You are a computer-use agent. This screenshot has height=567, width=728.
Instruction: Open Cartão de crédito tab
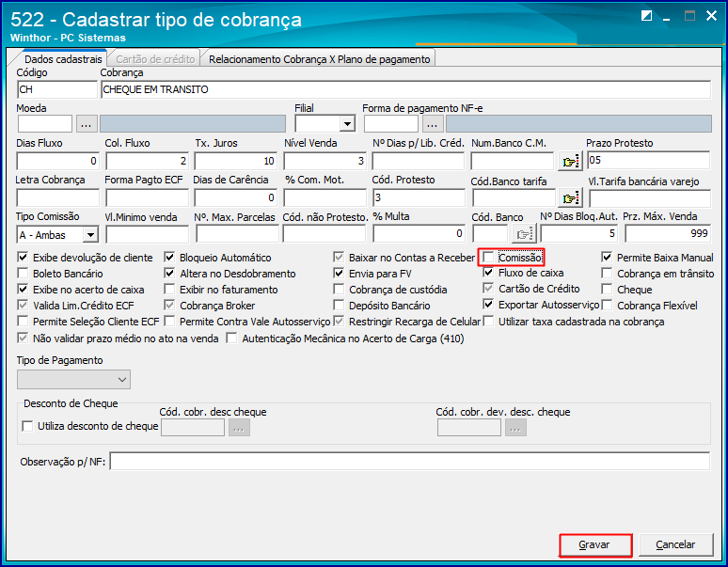click(x=155, y=59)
